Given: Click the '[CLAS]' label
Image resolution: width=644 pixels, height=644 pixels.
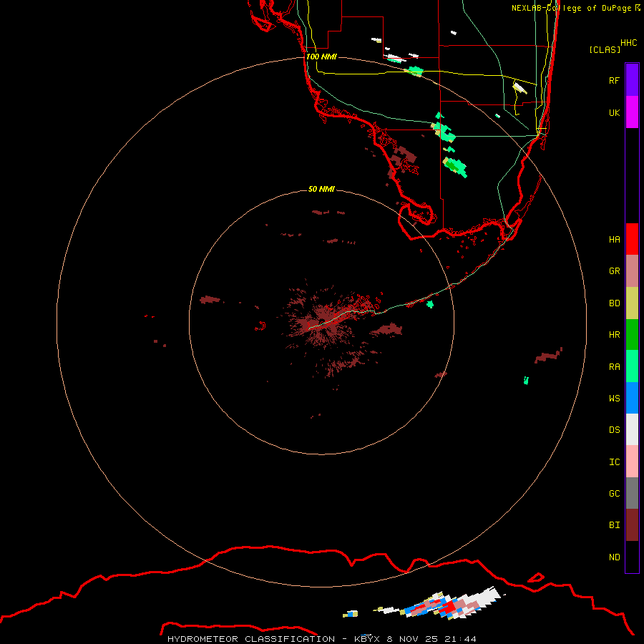Looking at the screenshot, I should [x=605, y=49].
